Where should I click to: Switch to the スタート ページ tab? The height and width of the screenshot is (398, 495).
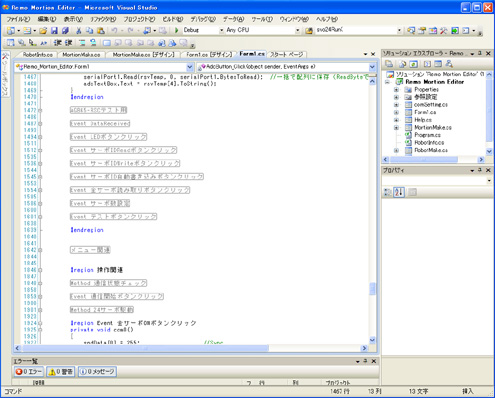287,54
